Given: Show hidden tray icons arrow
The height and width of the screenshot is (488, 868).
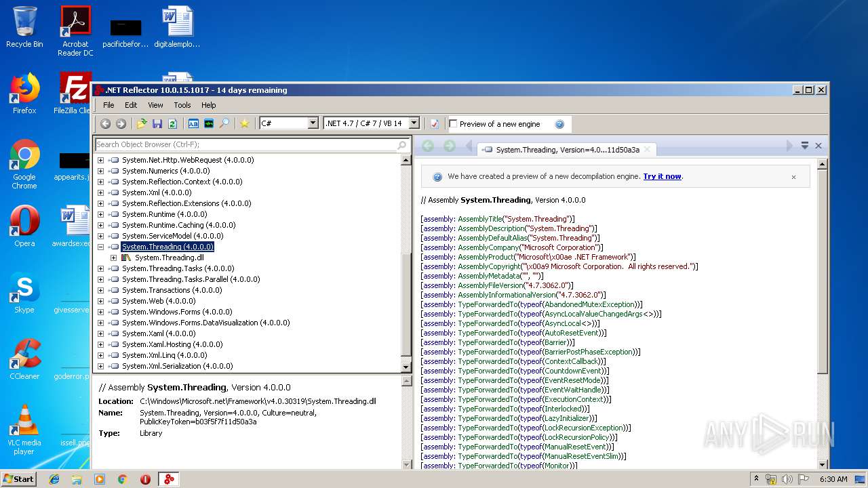Looking at the screenshot, I should (x=756, y=479).
